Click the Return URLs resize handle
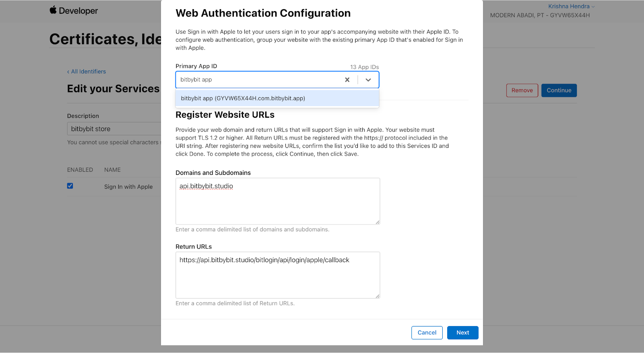 (x=378, y=296)
